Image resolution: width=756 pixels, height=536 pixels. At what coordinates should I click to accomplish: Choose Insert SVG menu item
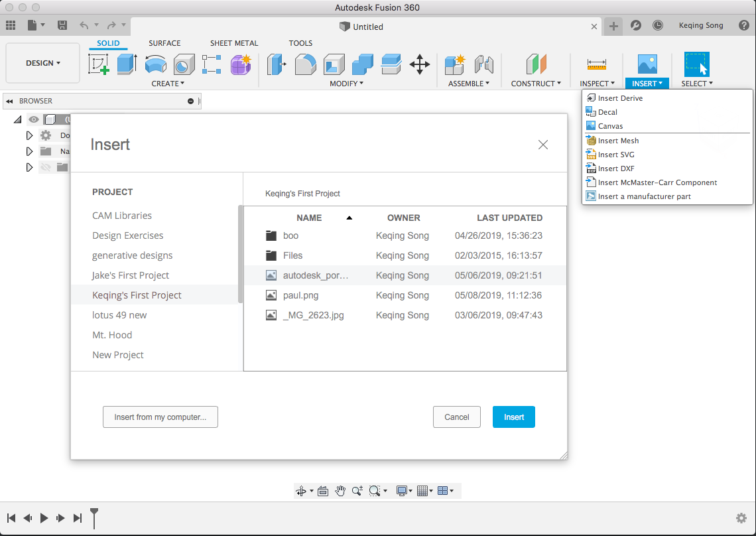point(667,155)
